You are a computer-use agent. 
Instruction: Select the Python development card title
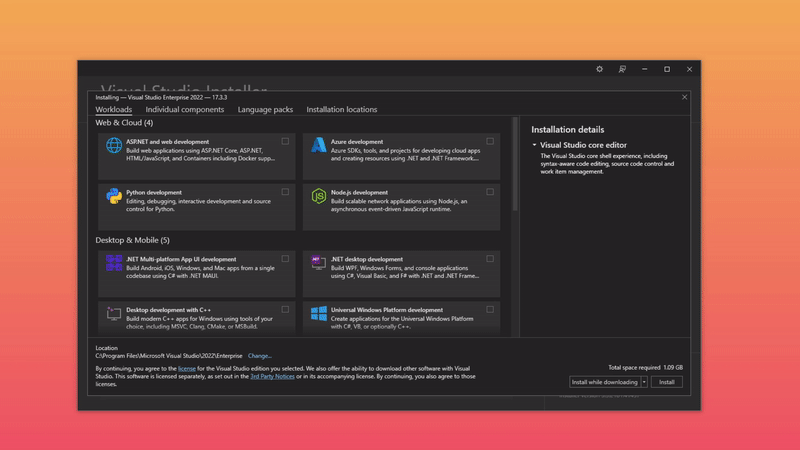[154, 192]
